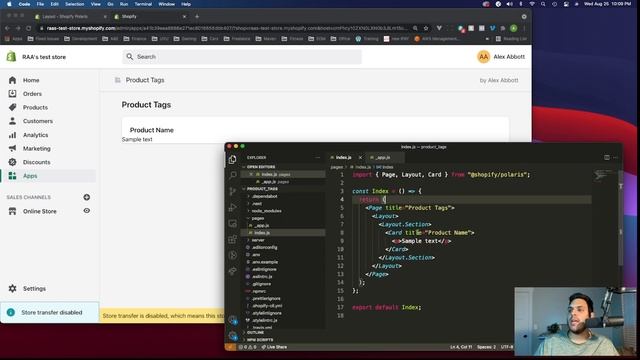Open Remote Explorer in VS Code
640x360 pixels.
pyautogui.click(x=232, y=223)
